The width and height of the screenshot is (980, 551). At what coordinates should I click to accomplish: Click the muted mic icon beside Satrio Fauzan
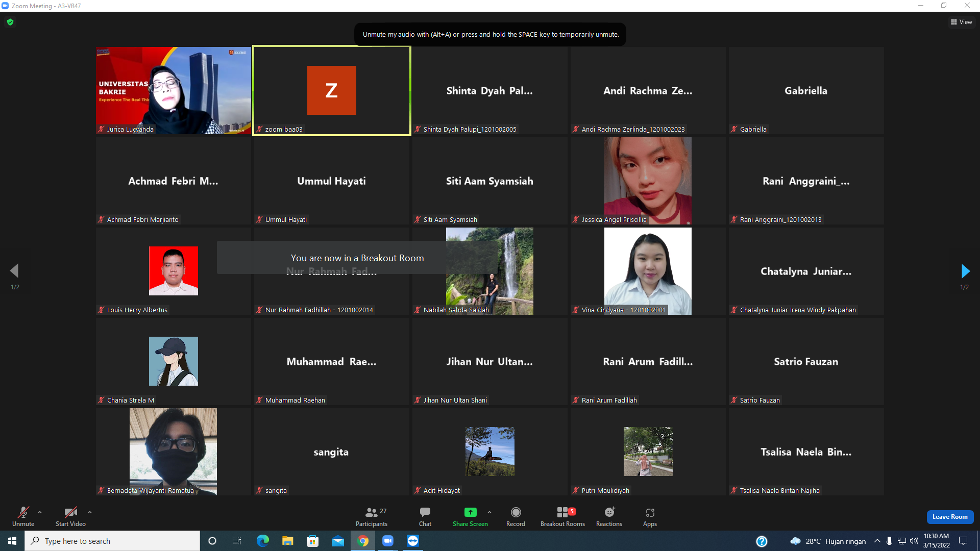(734, 400)
